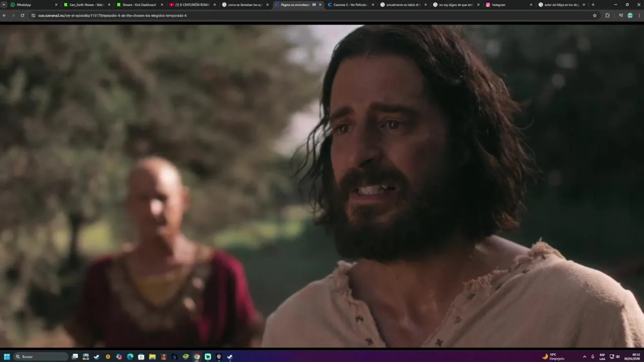The width and height of the screenshot is (644, 362).
Task: Open network settings tray icon
Action: pyautogui.click(x=612, y=356)
